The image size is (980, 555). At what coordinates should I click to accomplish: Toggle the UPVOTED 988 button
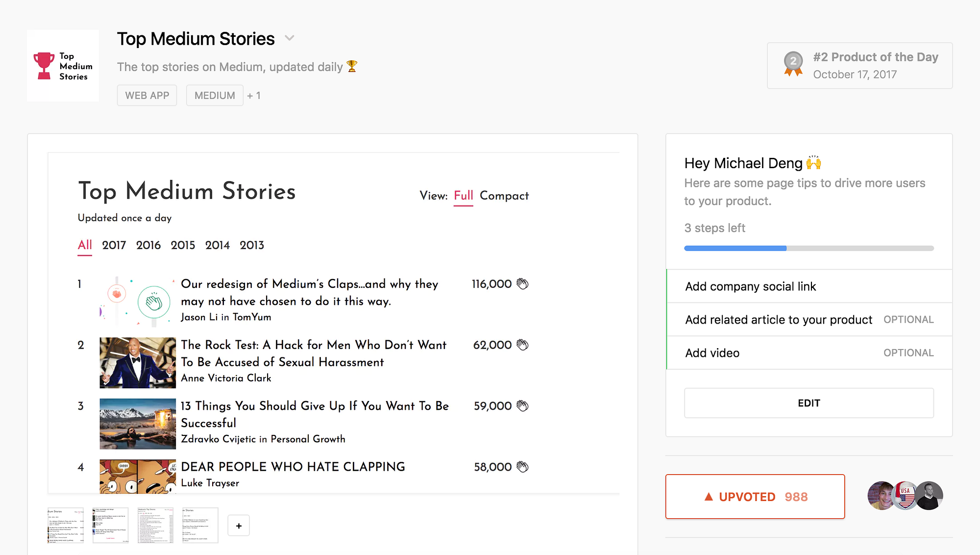point(755,497)
